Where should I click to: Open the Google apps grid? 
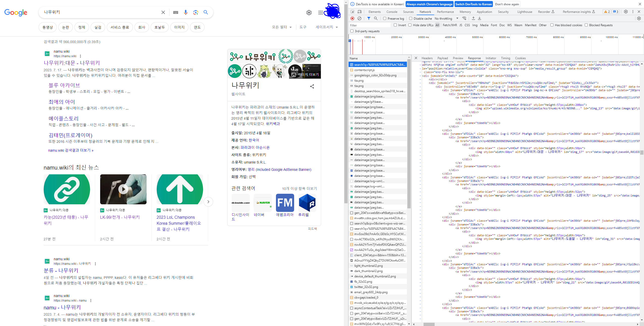(320, 13)
